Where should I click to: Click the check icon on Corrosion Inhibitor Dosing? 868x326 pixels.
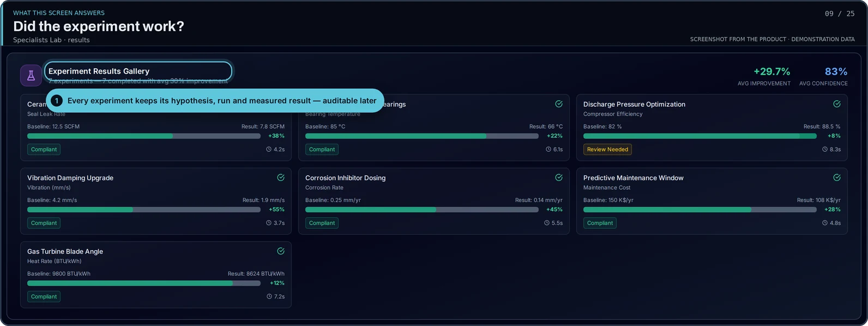(559, 177)
